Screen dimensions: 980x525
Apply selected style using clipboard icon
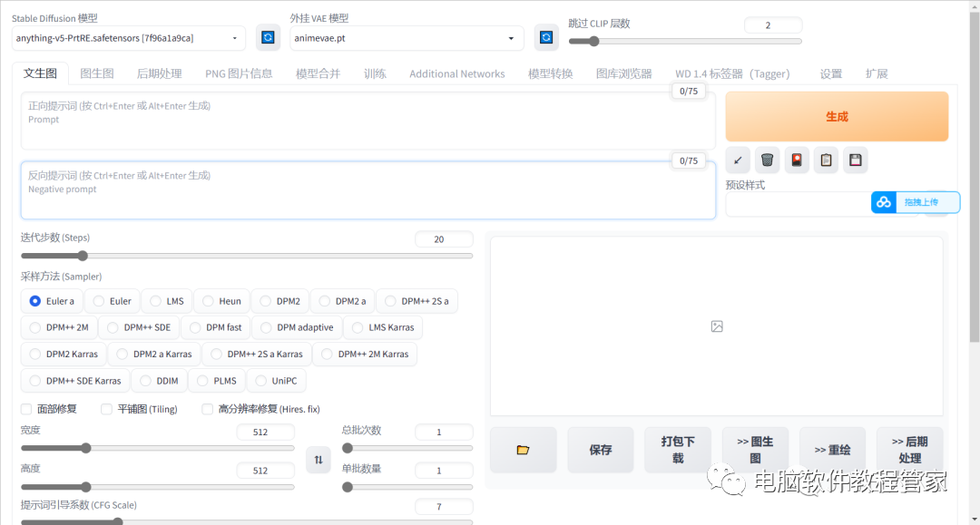[826, 160]
